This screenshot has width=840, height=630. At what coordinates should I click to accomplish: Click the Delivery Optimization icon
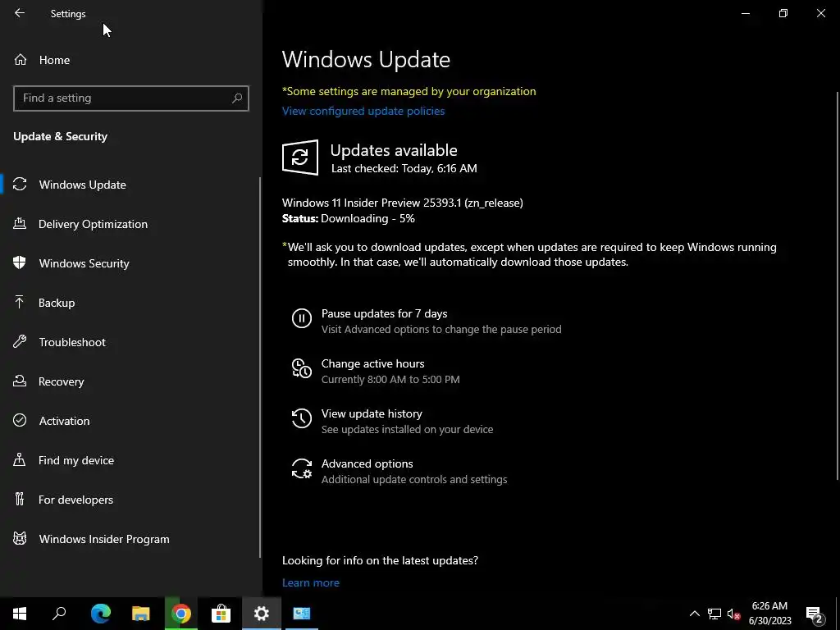point(20,224)
